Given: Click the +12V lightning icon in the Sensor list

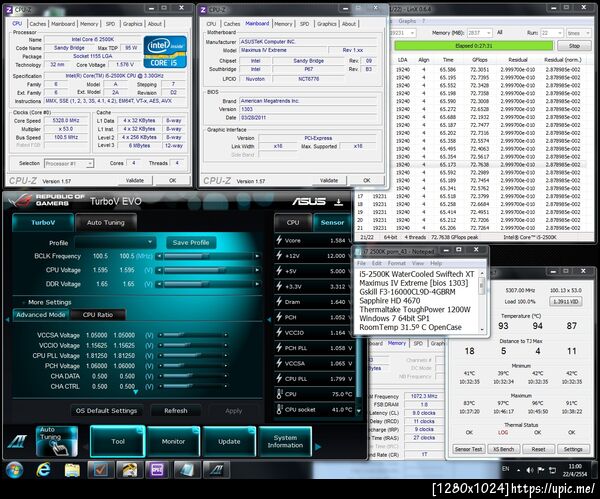Looking at the screenshot, I should click(279, 255).
